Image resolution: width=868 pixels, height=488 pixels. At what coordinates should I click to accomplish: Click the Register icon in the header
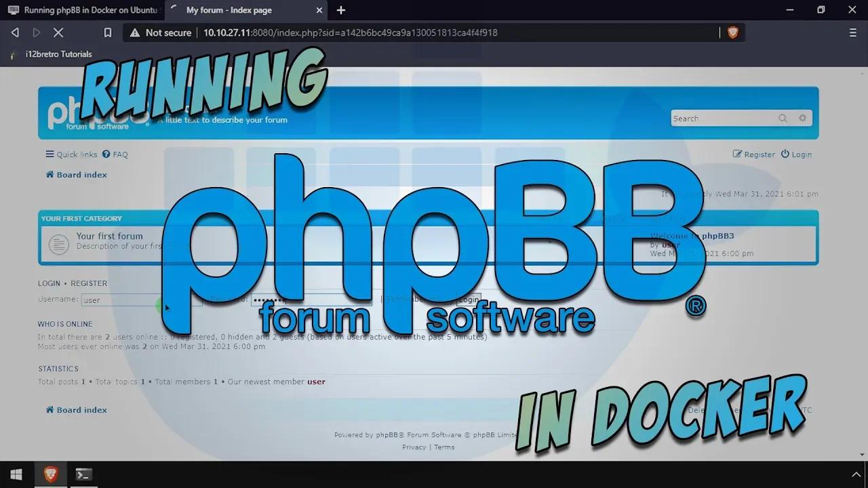pos(736,154)
